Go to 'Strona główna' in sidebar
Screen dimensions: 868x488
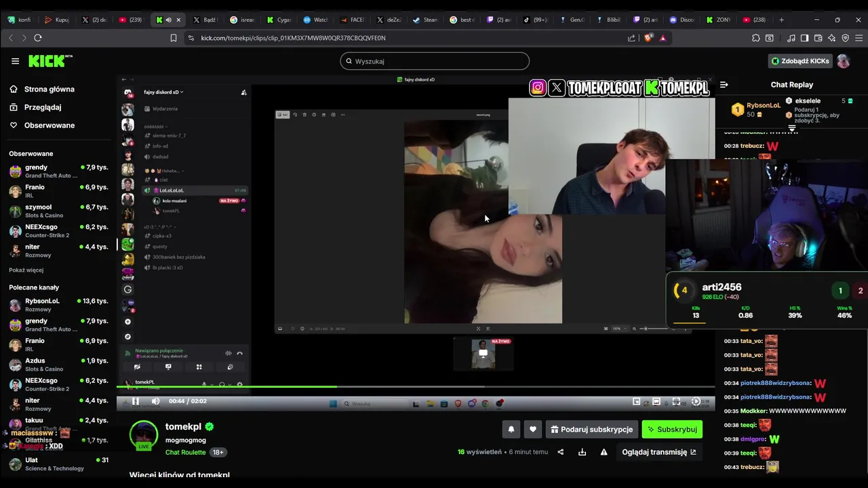coord(42,89)
